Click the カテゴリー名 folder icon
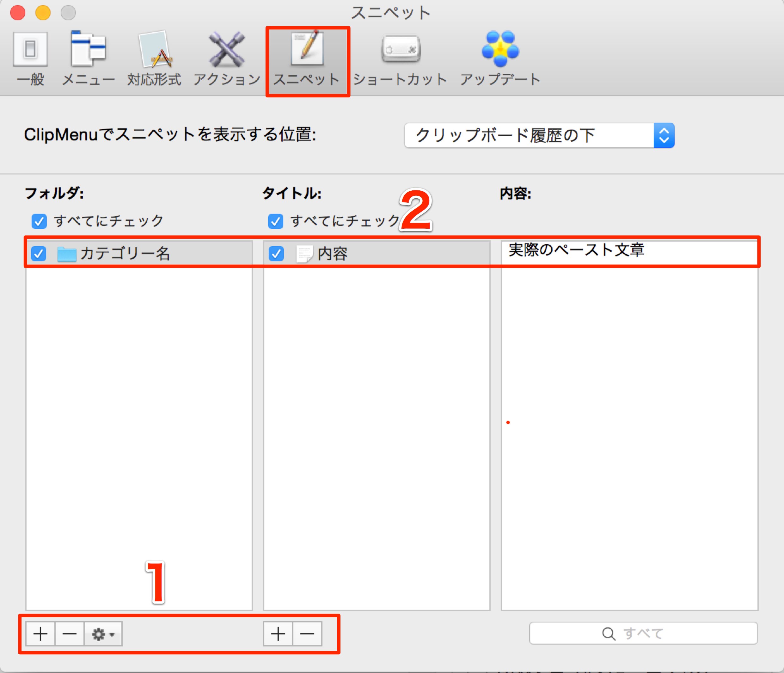This screenshot has width=784, height=673. tap(67, 254)
